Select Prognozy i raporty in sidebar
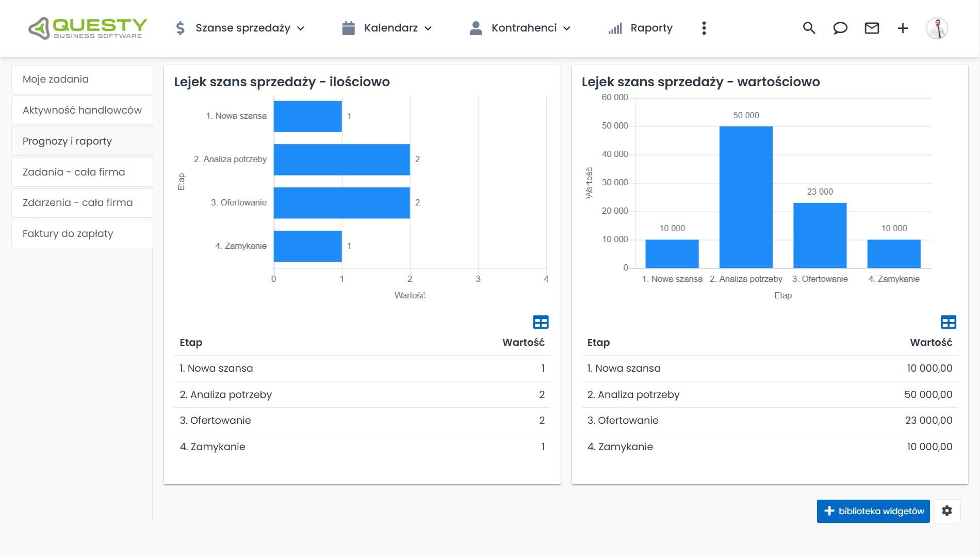 pyautogui.click(x=82, y=141)
